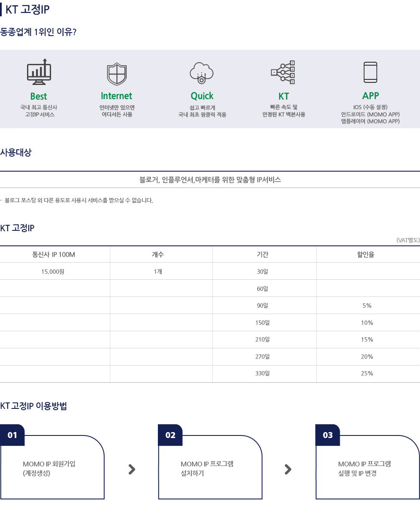Click the 앱플레이어 (MOMO APP) line
The height and width of the screenshot is (520, 420).
(370, 121)
